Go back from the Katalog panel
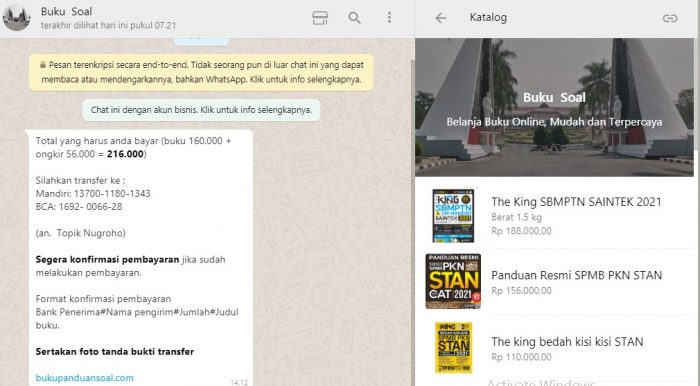The width and height of the screenshot is (700, 386). click(441, 18)
